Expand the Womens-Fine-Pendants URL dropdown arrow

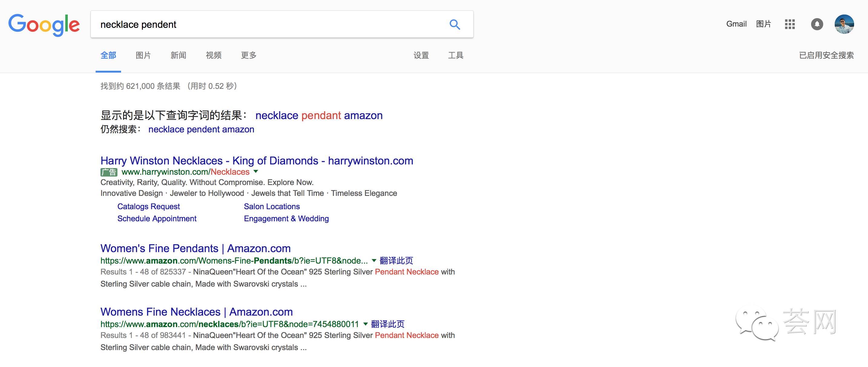click(x=374, y=260)
